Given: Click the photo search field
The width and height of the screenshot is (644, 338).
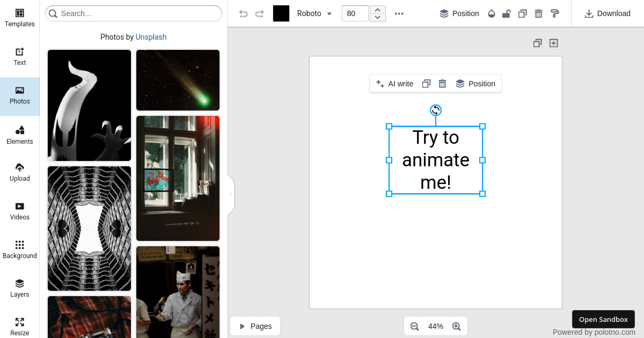Looking at the screenshot, I should 134,13.
